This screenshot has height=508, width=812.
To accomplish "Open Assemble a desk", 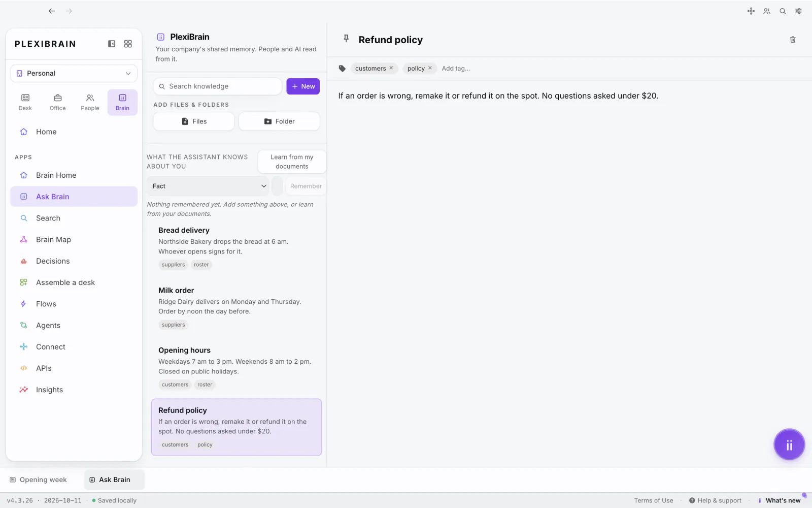I will point(74,282).
